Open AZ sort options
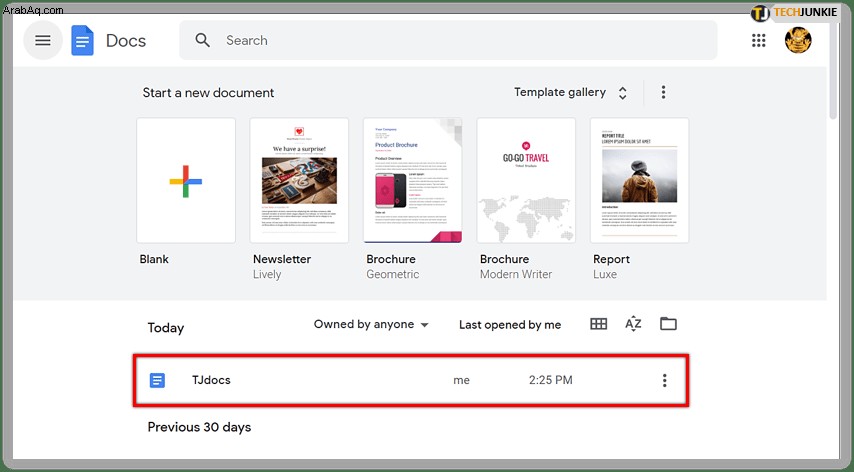The width and height of the screenshot is (854, 472). click(x=633, y=324)
